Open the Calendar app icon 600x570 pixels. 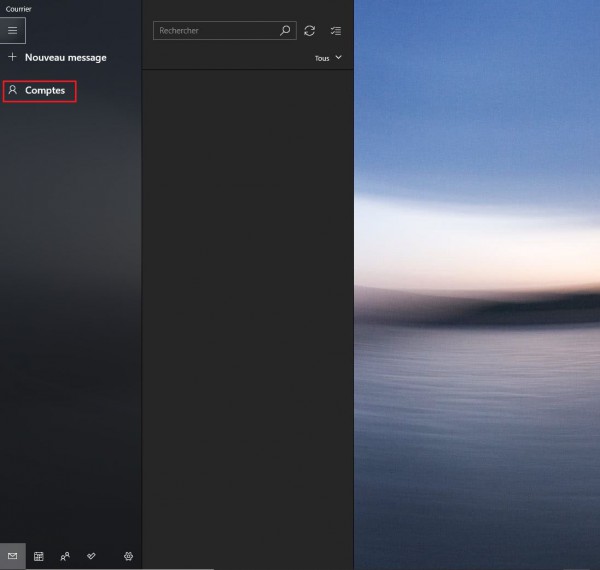(x=39, y=556)
